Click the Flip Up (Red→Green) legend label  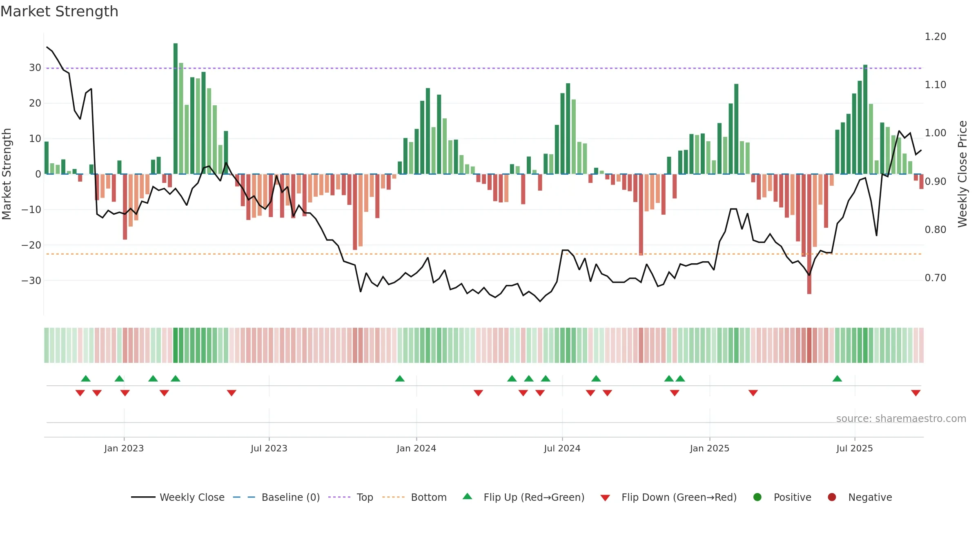[x=534, y=497]
